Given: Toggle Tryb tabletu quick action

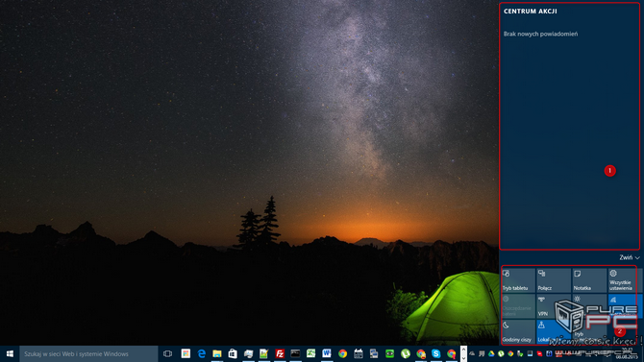Looking at the screenshot, I should click(518, 280).
